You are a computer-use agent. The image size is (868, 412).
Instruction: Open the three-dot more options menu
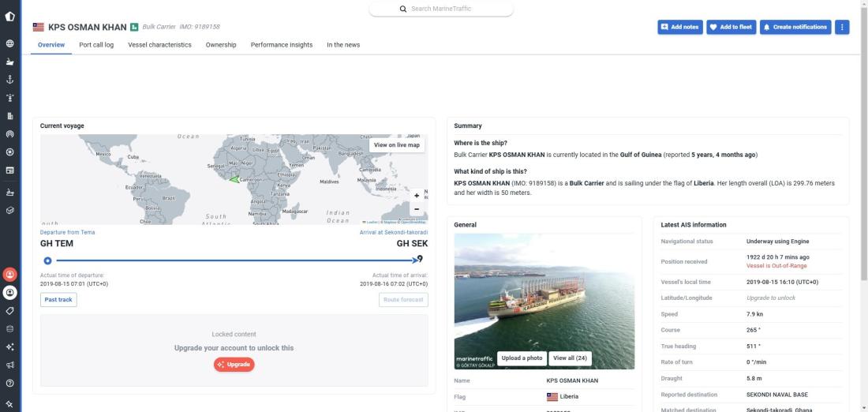pyautogui.click(x=842, y=27)
